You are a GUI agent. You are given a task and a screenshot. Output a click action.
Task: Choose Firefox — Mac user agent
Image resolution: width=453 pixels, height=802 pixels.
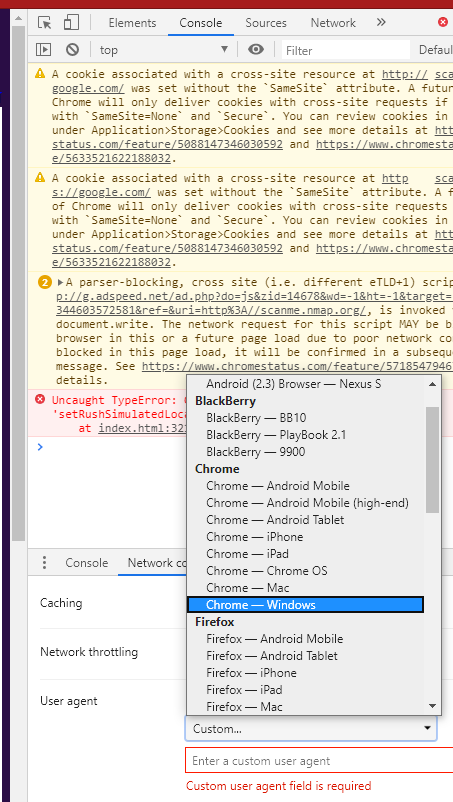coord(305,706)
